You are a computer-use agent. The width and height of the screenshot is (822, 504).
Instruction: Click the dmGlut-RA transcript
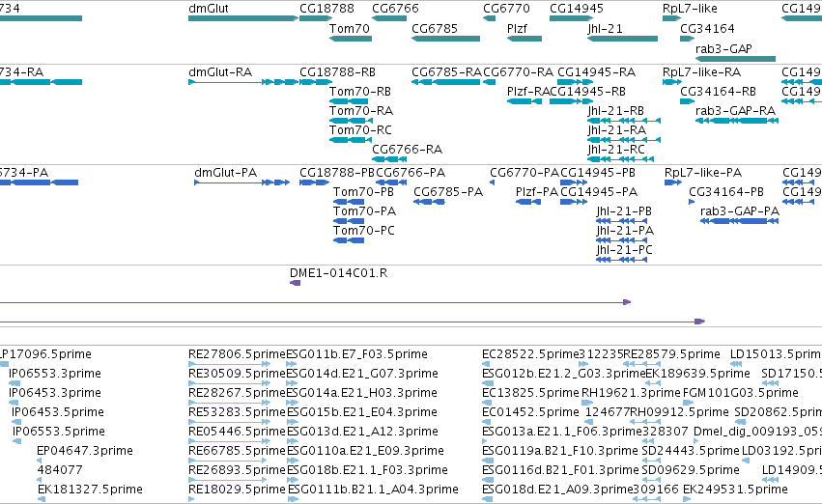(x=243, y=82)
